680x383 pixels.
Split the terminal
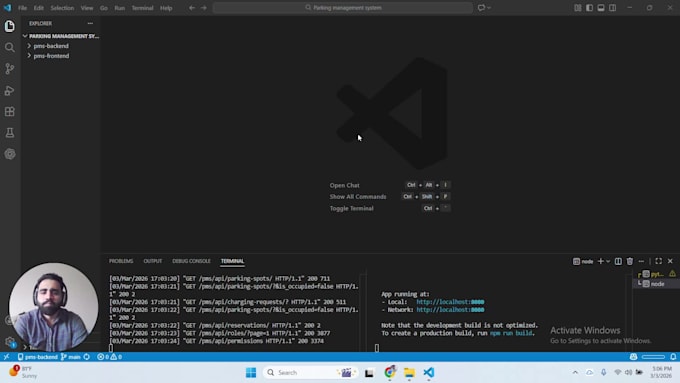click(x=618, y=261)
